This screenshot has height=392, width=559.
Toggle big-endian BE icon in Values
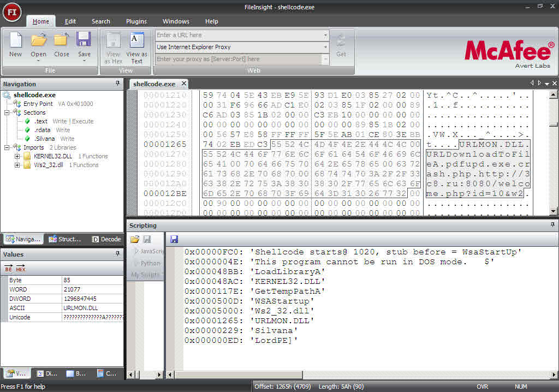point(9,268)
